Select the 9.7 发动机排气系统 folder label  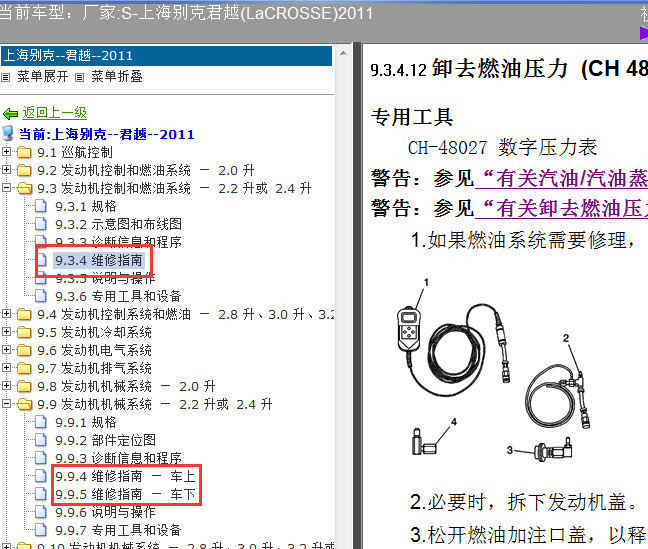point(94,368)
